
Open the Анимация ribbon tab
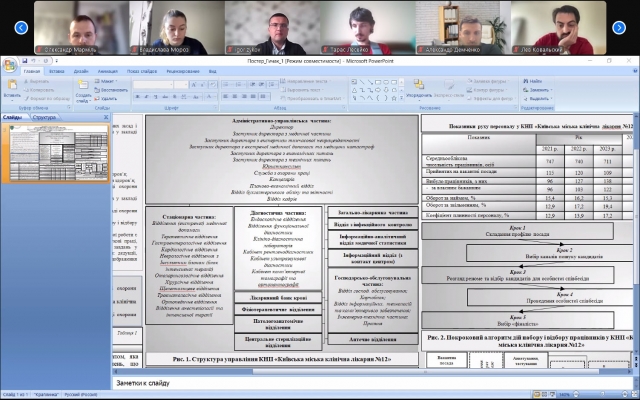tap(107, 71)
